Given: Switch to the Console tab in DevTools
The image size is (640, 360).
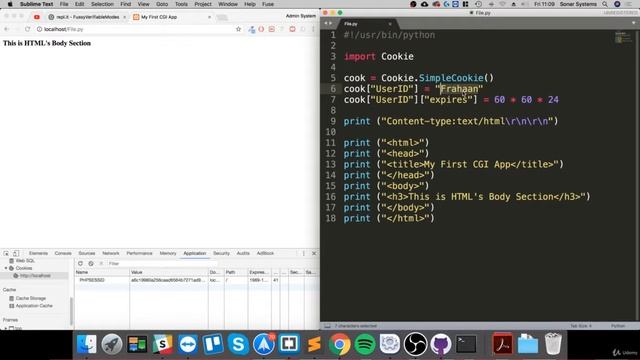Looking at the screenshot, I should 63,253.
